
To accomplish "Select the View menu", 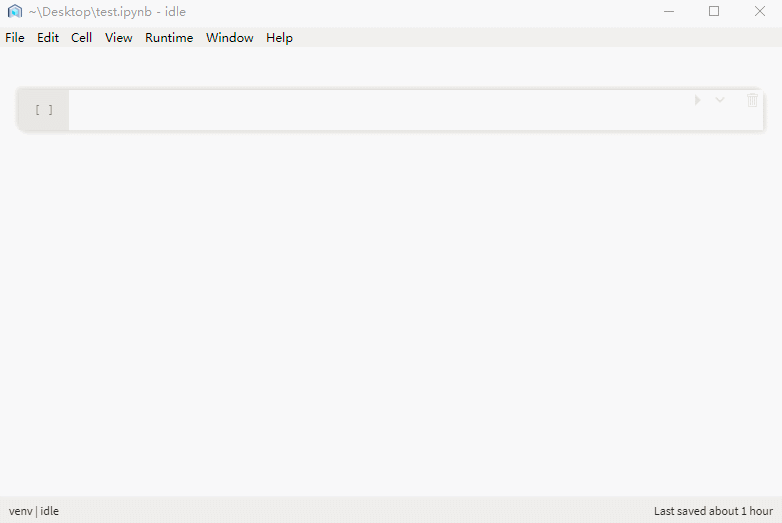I will pyautogui.click(x=118, y=38).
